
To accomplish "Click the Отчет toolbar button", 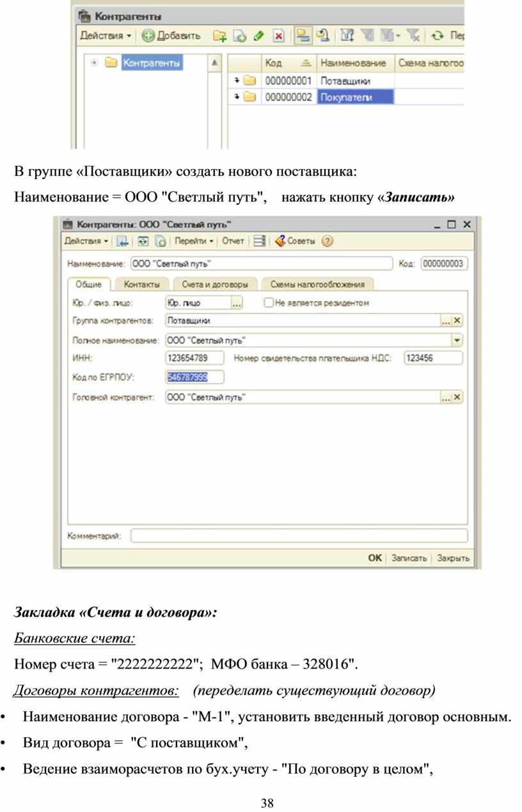I will pos(233,241).
